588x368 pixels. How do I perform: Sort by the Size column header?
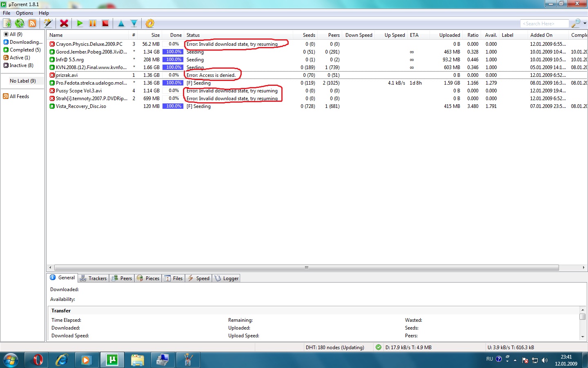(x=150, y=35)
